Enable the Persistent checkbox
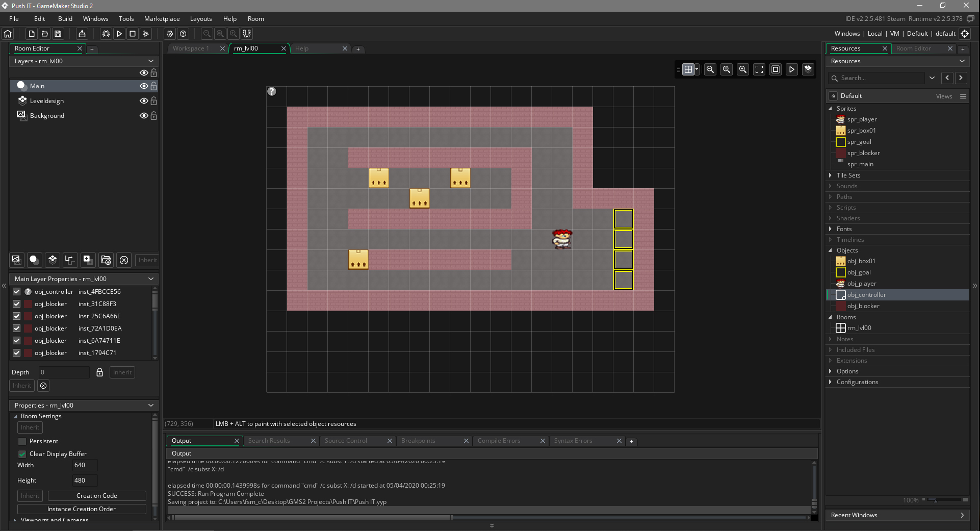 22,441
